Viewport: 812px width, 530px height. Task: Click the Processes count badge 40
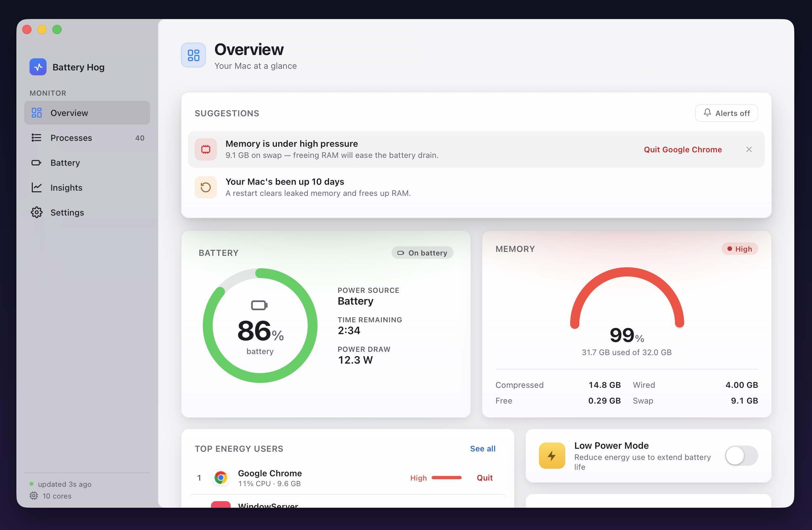[140, 138]
